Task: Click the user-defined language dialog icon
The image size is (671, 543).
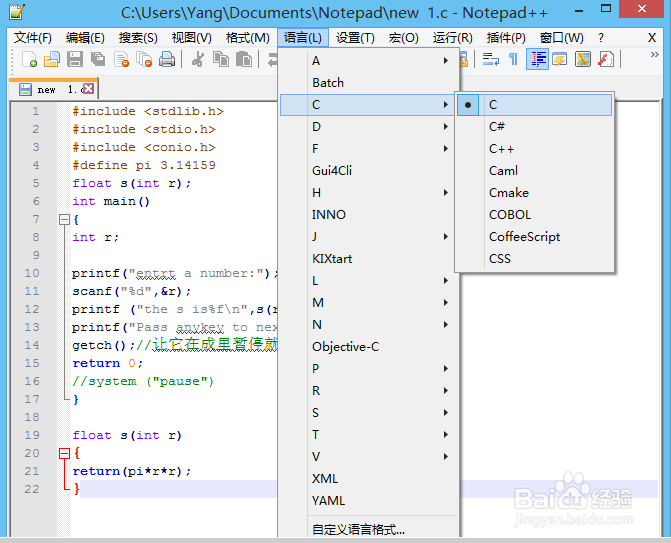Action: click(560, 59)
